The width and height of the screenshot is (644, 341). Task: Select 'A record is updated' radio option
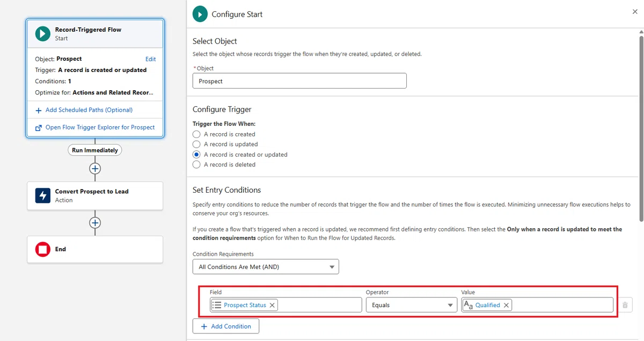coord(196,144)
